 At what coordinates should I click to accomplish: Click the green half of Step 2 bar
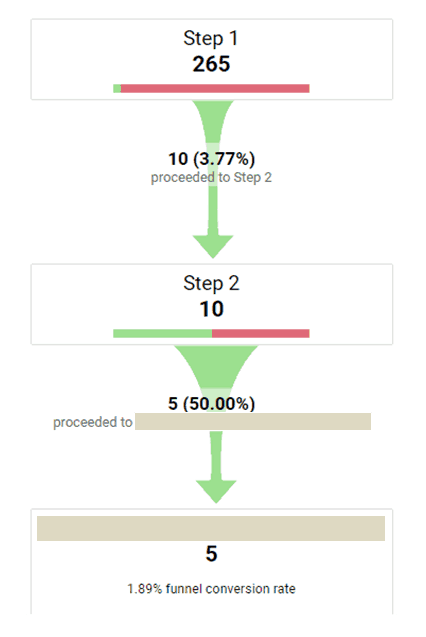pos(162,334)
